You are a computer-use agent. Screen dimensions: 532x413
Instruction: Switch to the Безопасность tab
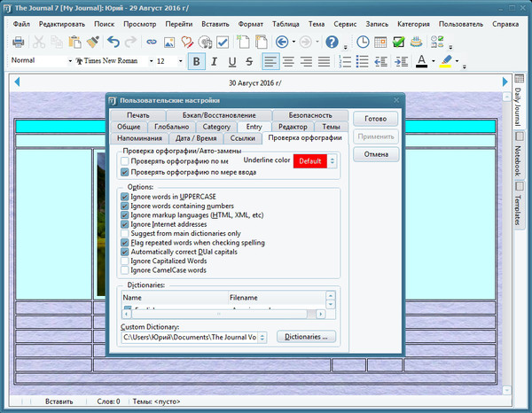pos(309,115)
